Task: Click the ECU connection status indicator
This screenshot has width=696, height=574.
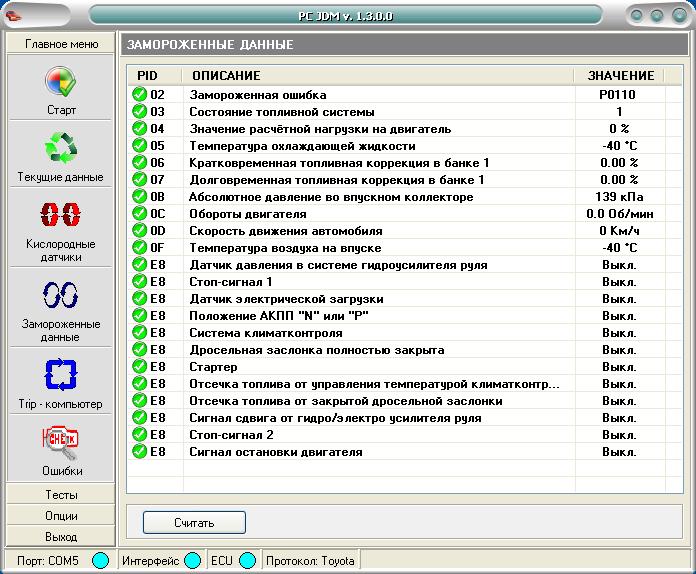Action: click(247, 561)
